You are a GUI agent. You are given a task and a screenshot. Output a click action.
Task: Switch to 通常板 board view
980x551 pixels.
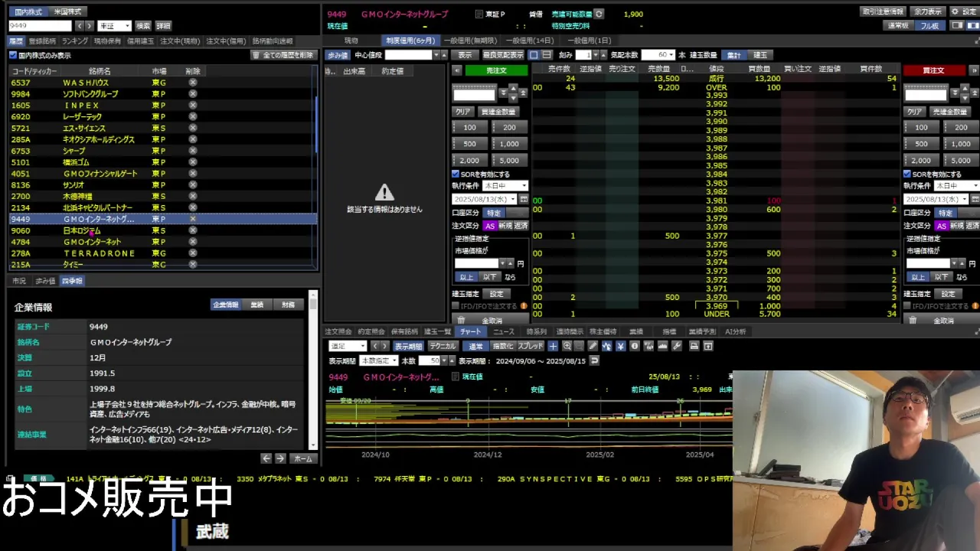pos(898,26)
